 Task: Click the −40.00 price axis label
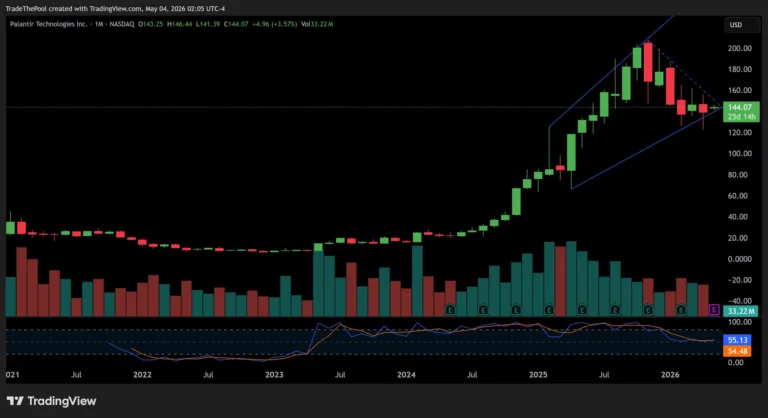(x=740, y=301)
